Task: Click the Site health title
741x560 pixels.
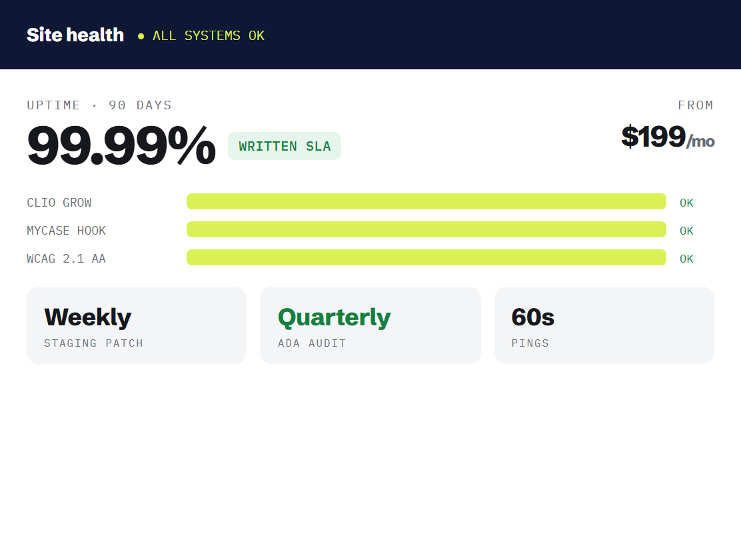Action: coord(75,35)
